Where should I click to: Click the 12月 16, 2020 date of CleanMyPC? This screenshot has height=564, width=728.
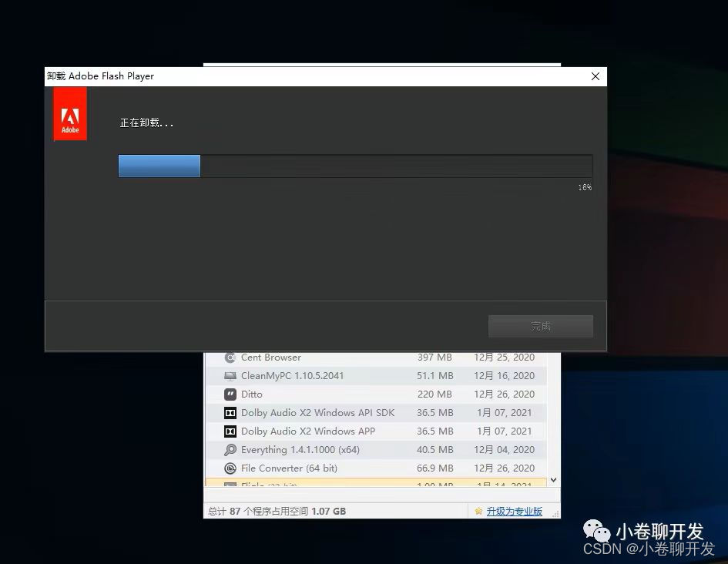pyautogui.click(x=505, y=376)
